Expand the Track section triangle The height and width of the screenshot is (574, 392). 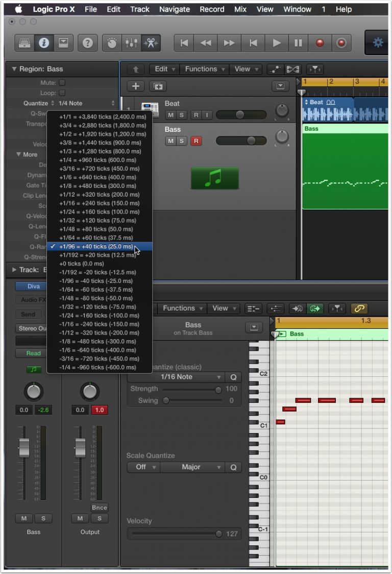coord(14,270)
